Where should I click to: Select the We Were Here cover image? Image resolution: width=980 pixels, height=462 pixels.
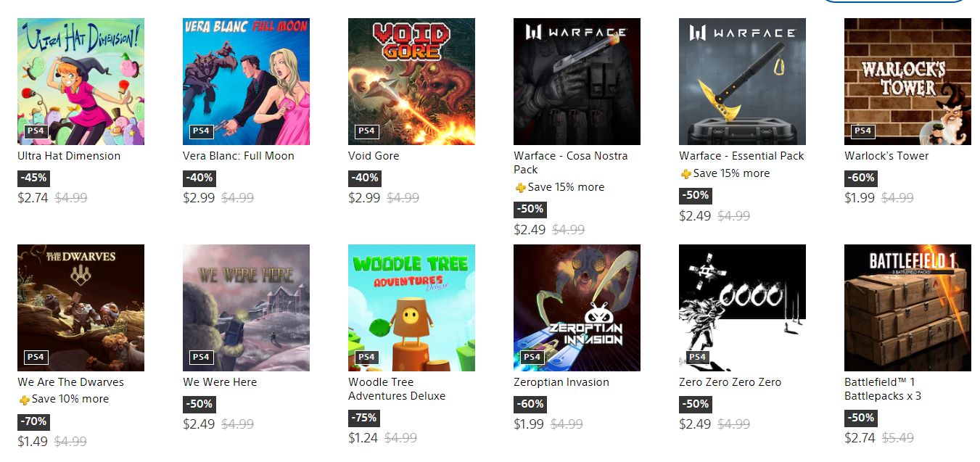pos(246,308)
